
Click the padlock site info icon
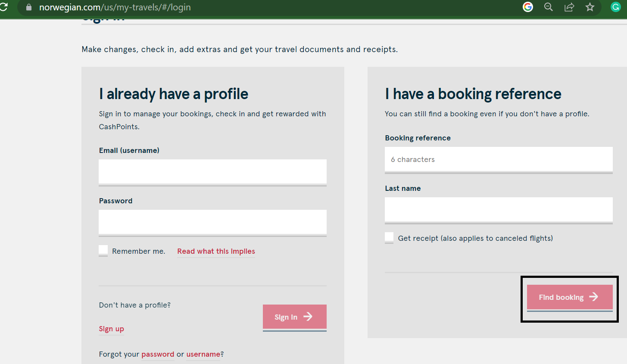29,7
